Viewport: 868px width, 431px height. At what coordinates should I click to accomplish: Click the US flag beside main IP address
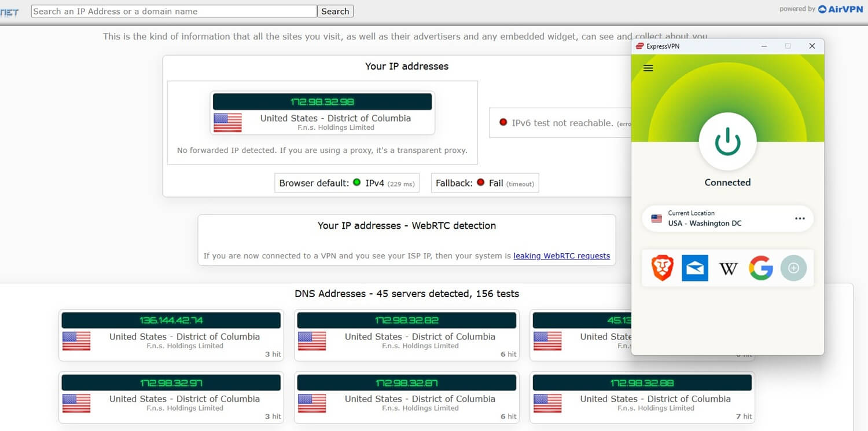(227, 123)
